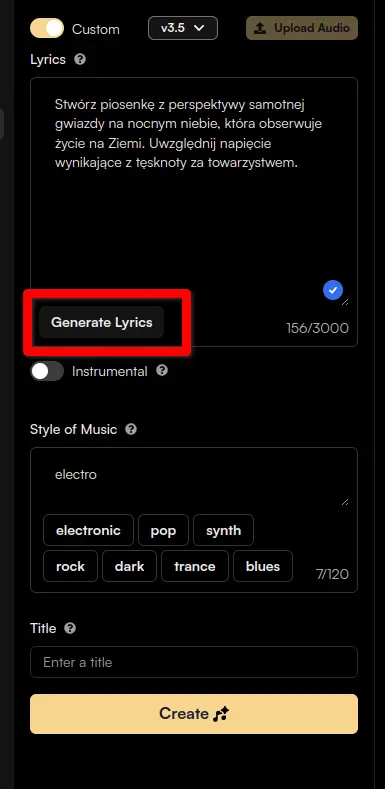The image size is (385, 789).
Task: Enable the Instrumental toggle
Action: pos(47,371)
